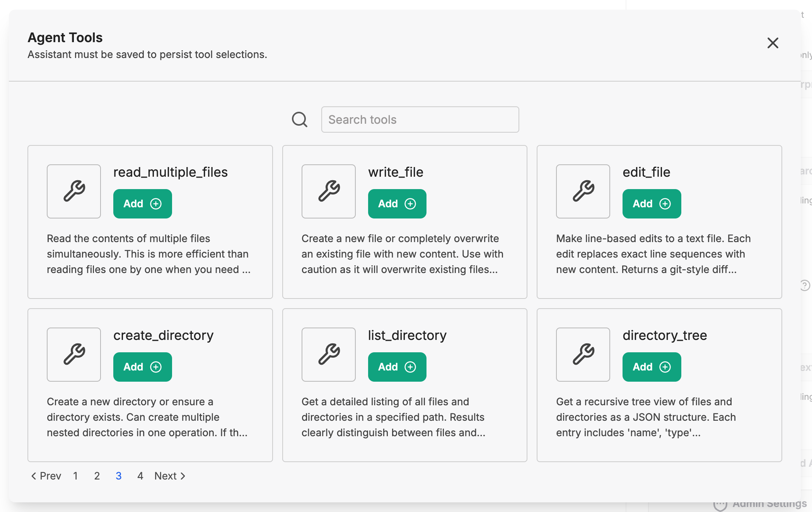Add the create_directory tool
812x512 pixels.
pos(142,367)
